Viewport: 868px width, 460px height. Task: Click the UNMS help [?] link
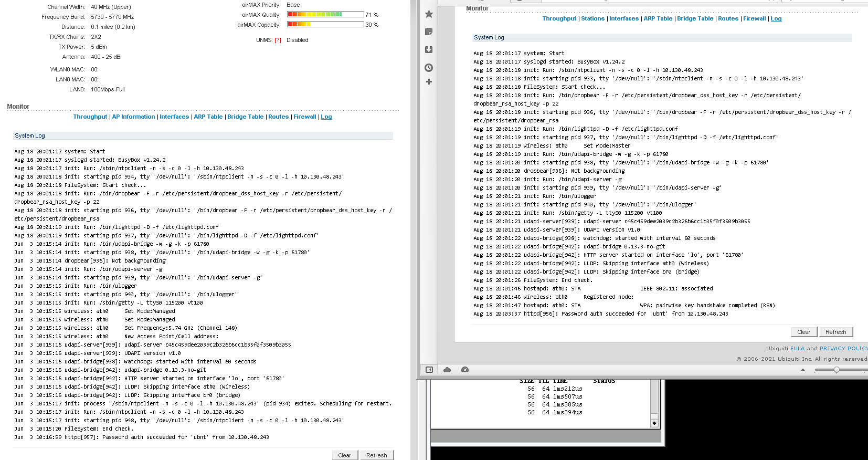pos(278,40)
